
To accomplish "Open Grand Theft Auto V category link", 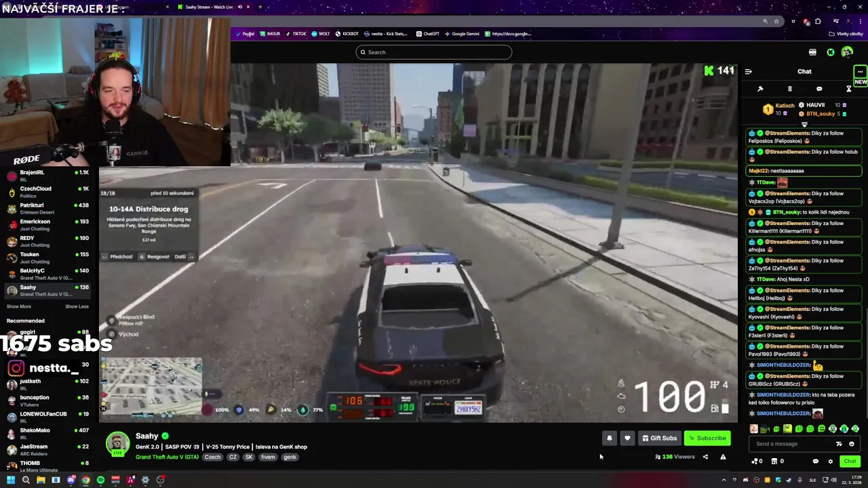I will pos(167,457).
